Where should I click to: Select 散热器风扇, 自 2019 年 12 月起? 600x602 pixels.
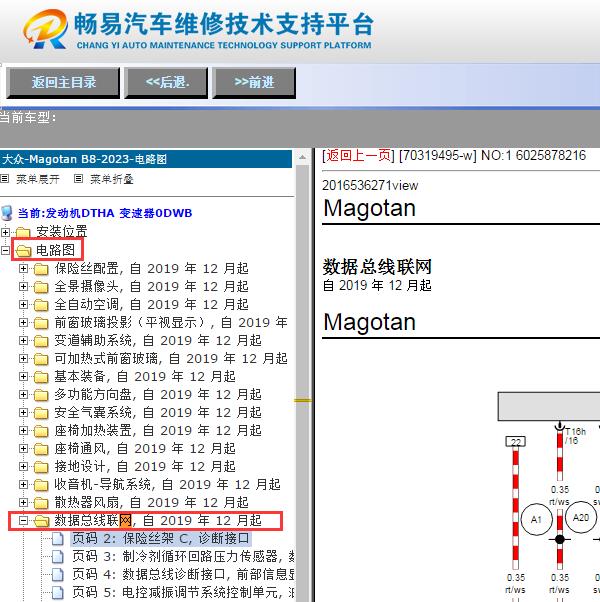tap(151, 503)
